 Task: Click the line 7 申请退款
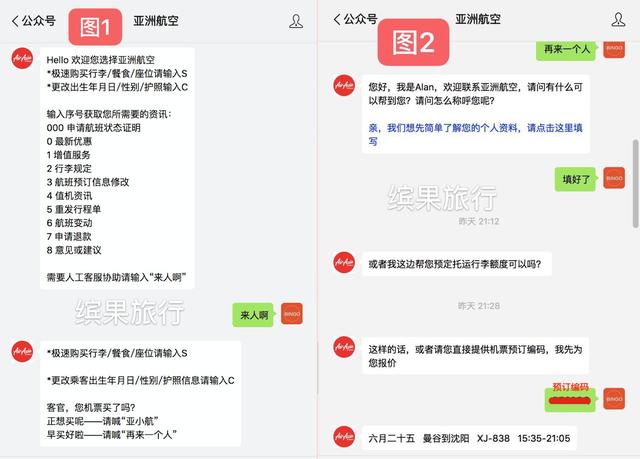(69, 236)
